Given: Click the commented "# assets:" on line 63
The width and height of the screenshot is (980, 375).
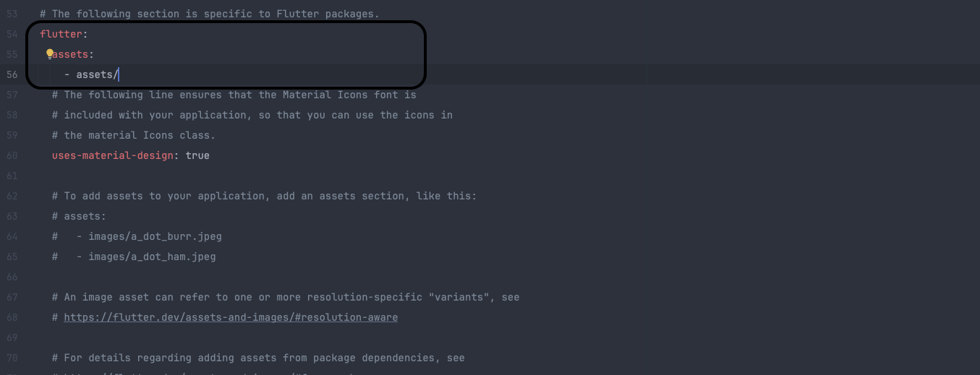Looking at the screenshot, I should (x=79, y=216).
